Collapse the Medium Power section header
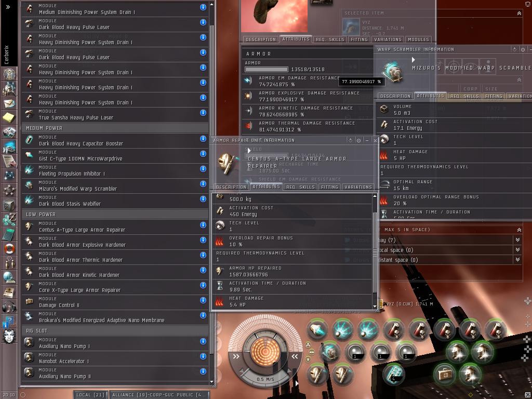Image resolution: width=532 pixels, height=399 pixels. pyautogui.click(x=115, y=128)
